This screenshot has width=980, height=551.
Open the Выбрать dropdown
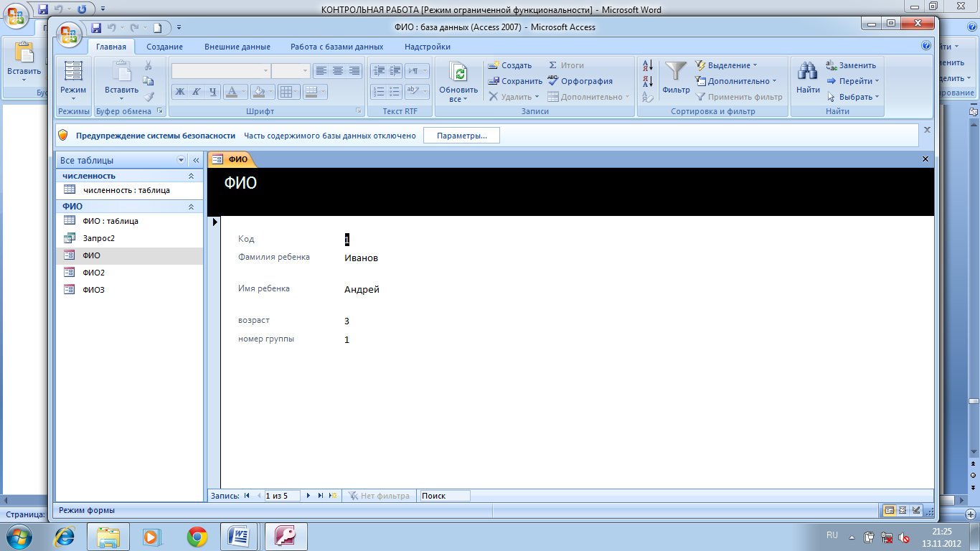coord(853,97)
